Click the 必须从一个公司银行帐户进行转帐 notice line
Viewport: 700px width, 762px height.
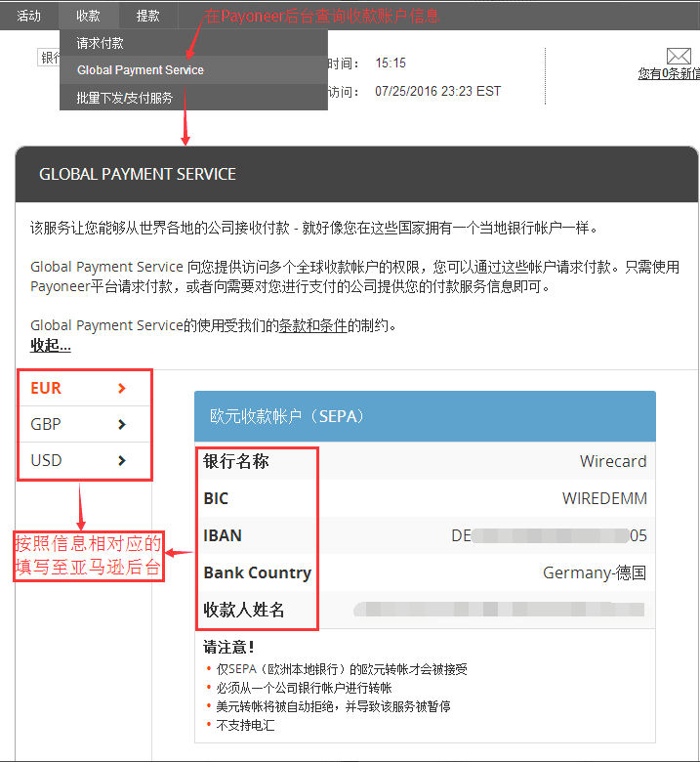(304, 688)
